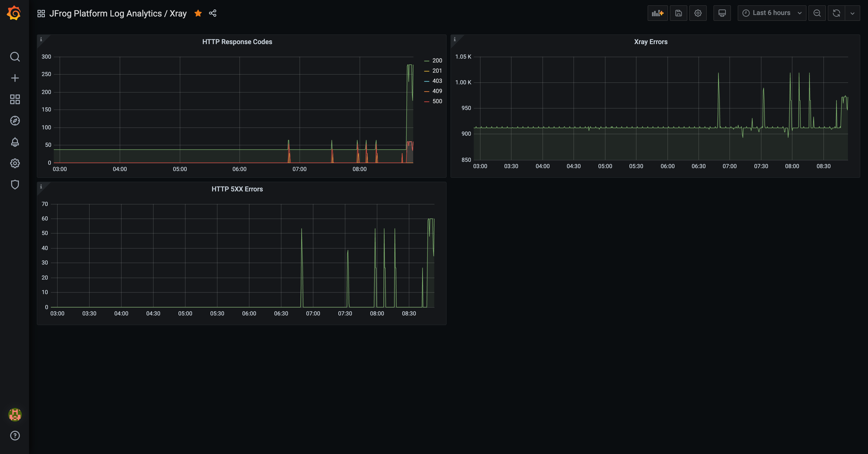This screenshot has height=454, width=868.
Task: Open the Explore compass icon
Action: pos(15,121)
